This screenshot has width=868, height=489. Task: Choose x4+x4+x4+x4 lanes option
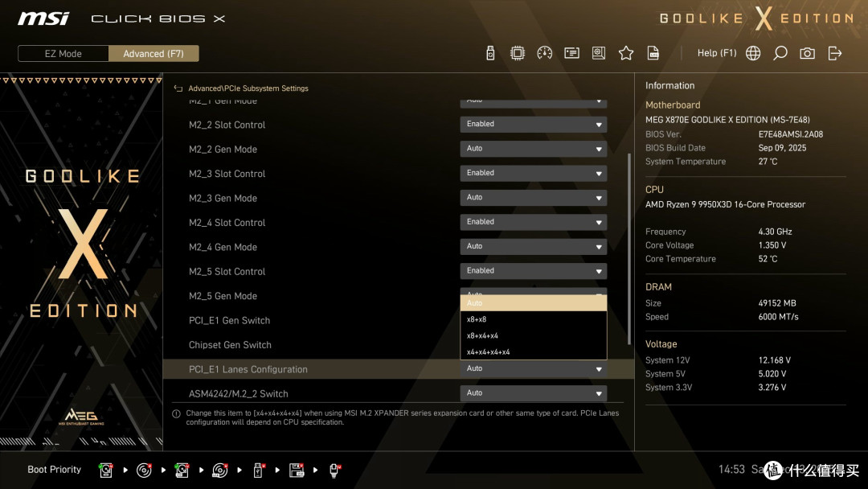tap(533, 351)
